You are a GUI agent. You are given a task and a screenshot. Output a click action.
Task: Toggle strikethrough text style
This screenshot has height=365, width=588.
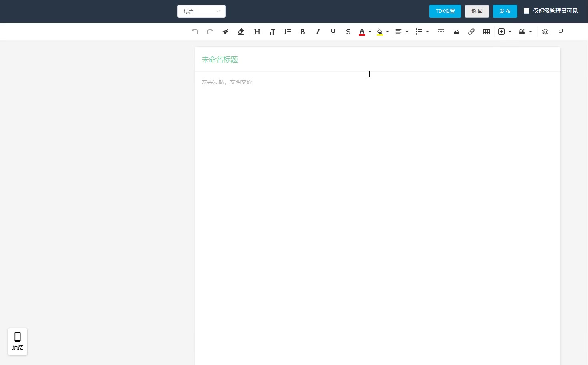348,32
